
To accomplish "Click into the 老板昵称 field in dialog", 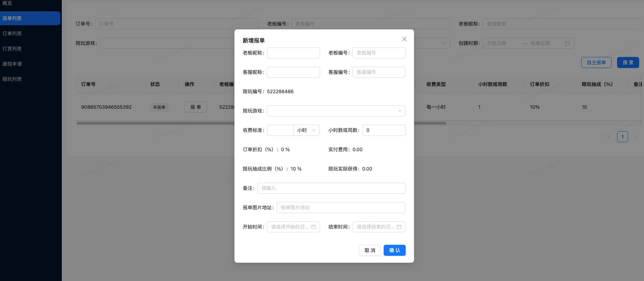I will [x=293, y=53].
